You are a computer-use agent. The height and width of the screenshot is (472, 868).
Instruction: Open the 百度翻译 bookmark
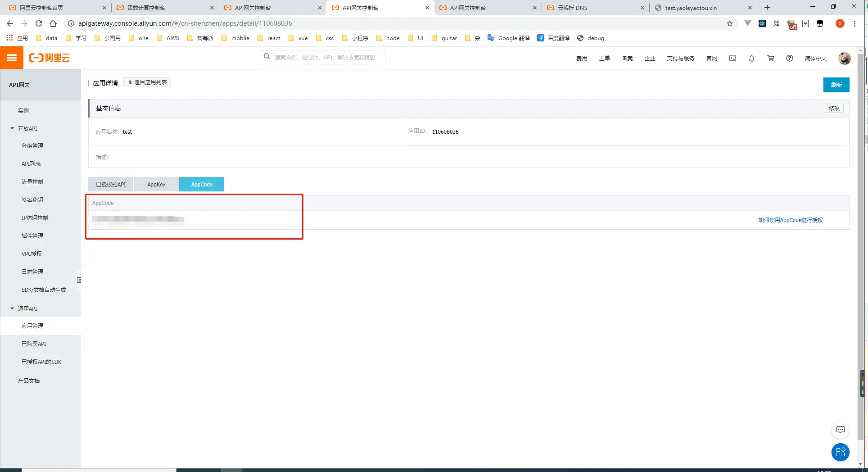[x=553, y=38]
